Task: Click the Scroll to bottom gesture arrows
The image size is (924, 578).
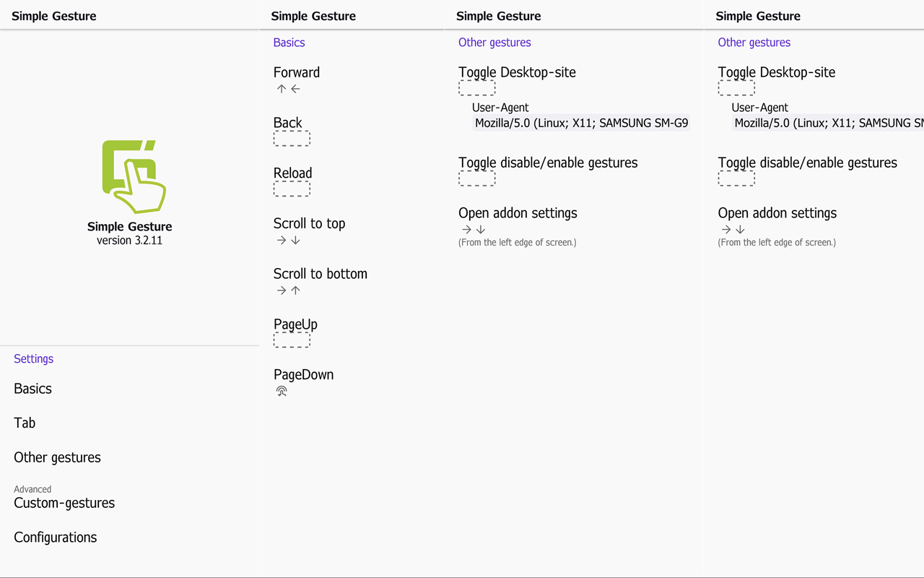Action: pyautogui.click(x=288, y=290)
